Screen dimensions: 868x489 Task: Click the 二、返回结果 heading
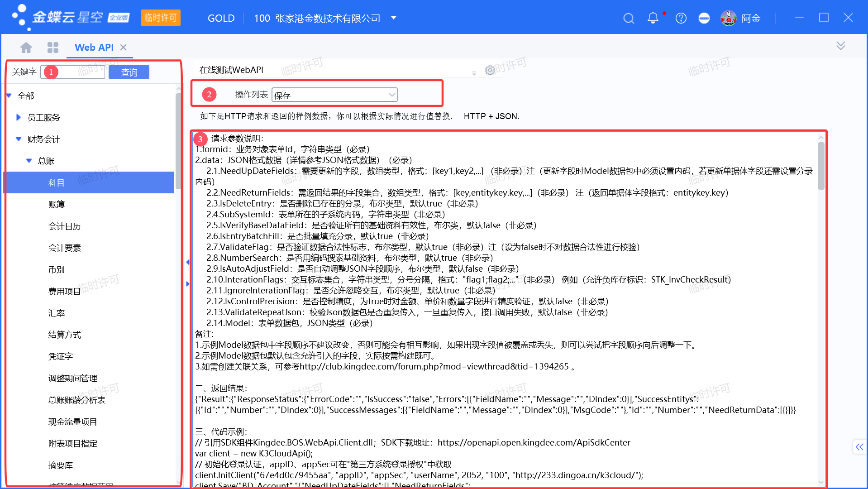221,388
